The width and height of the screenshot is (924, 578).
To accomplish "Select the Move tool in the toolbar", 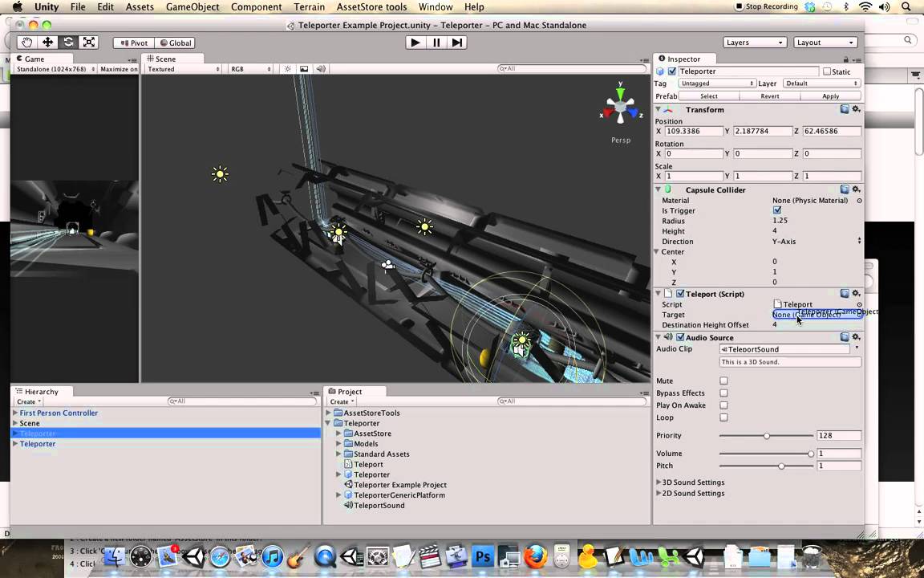I will click(47, 43).
